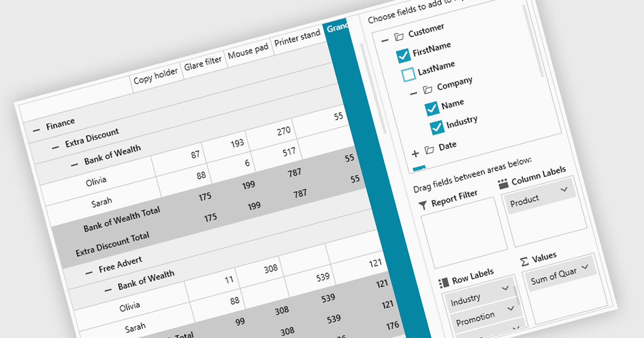Viewport: 644px width, 338px height.
Task: Collapse the Free Advert row group
Action: point(89,272)
